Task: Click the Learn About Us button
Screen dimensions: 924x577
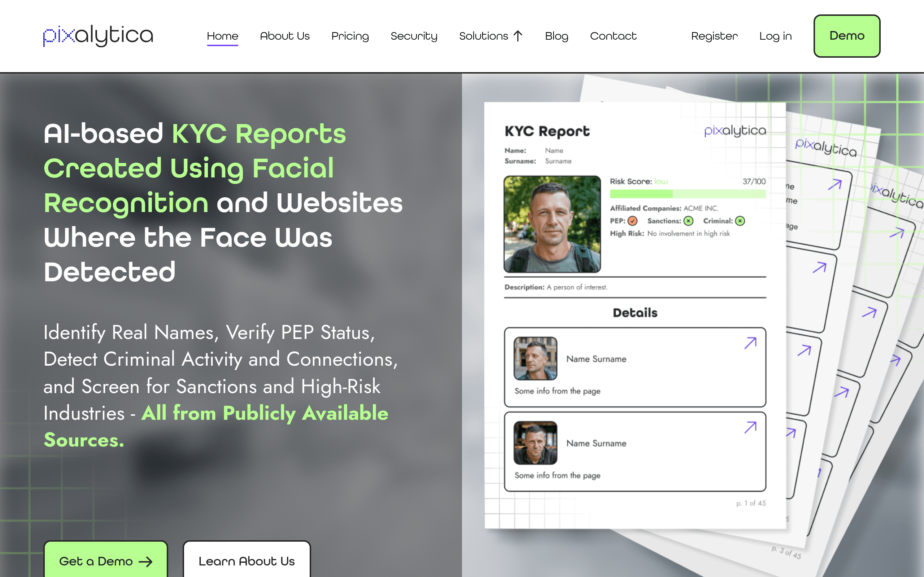Action: click(x=247, y=559)
